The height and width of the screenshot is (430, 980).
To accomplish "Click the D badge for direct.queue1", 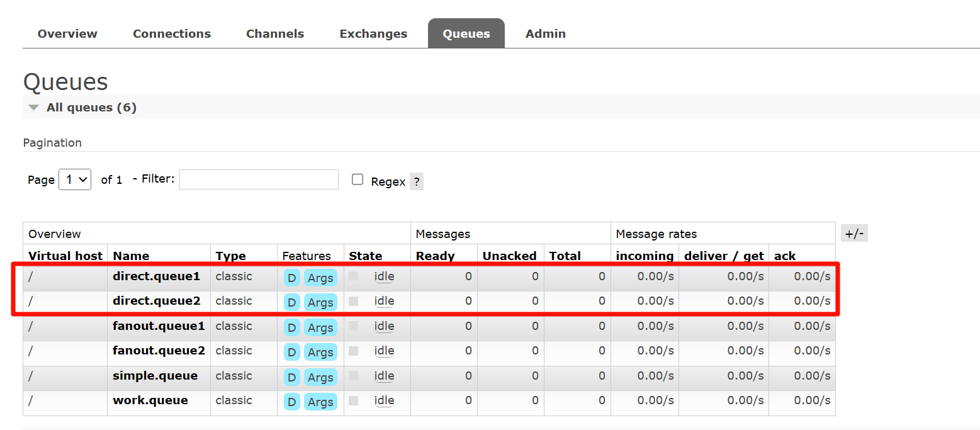I will pyautogui.click(x=291, y=278).
